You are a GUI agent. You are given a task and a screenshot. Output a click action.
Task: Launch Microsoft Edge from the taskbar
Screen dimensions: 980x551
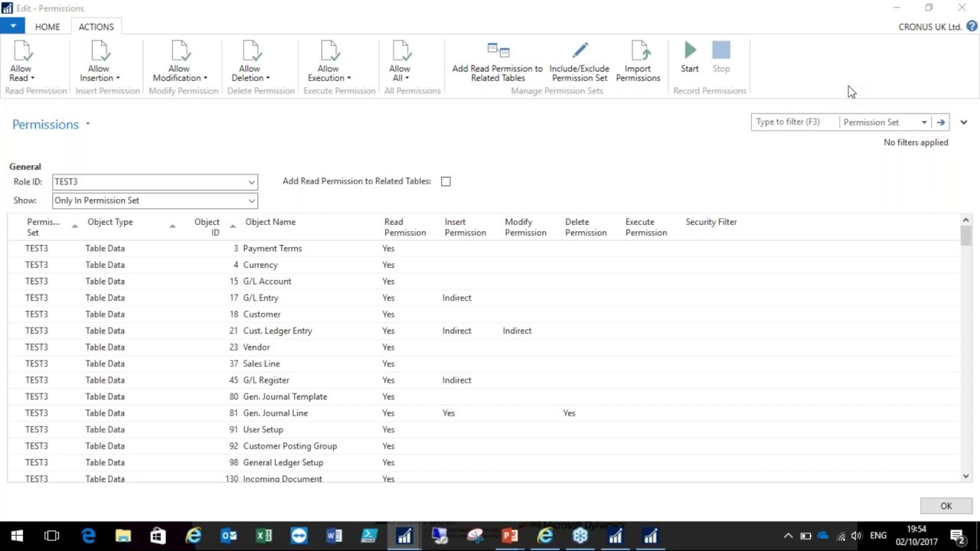[88, 536]
